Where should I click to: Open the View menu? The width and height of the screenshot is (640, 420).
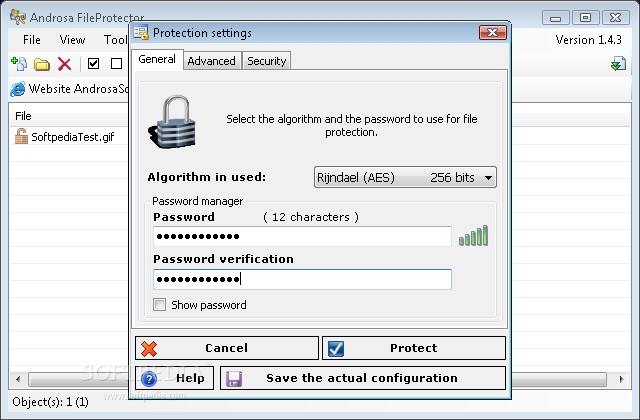(72, 40)
